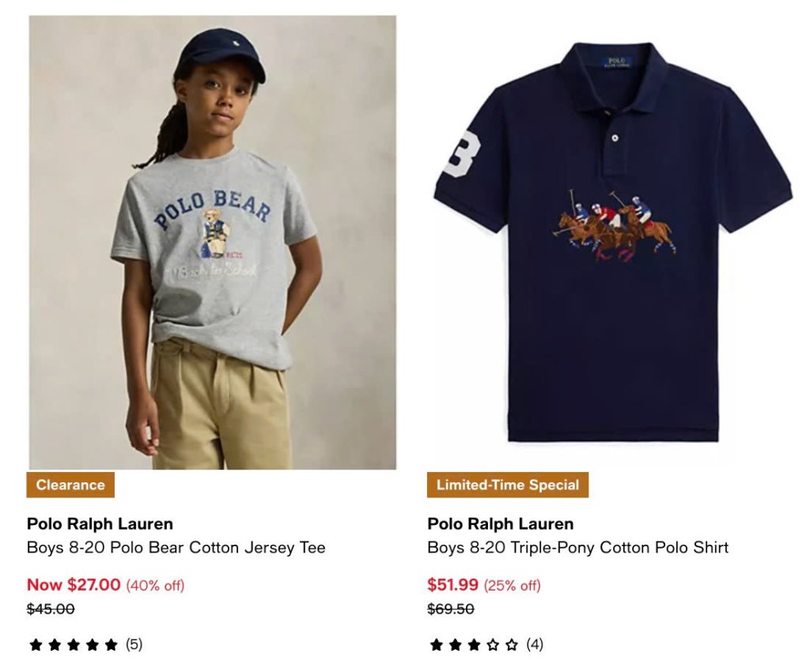The height and width of the screenshot is (672, 810).
Task: Open Boys 8-20 Triple-Pony Cotton Polo Shirt
Action: 577,547
